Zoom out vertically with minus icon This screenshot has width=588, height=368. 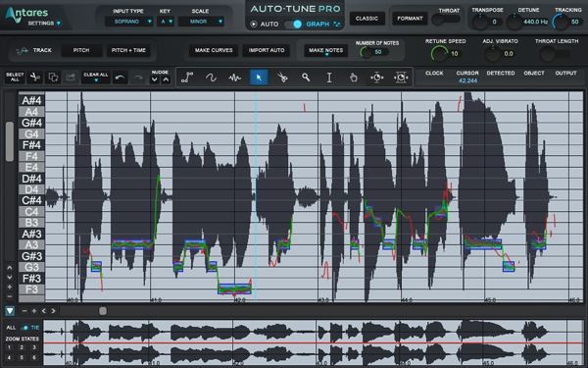click(x=10, y=296)
